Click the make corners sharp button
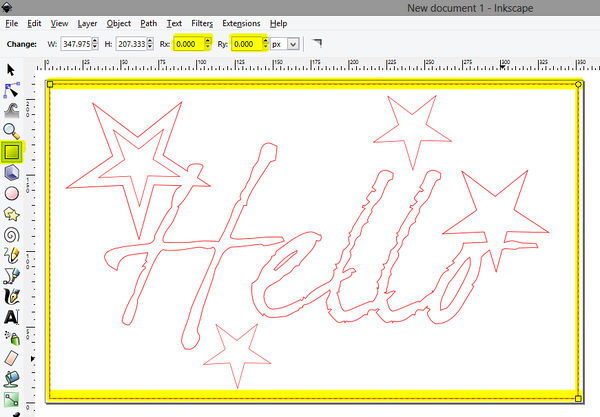 [317, 44]
